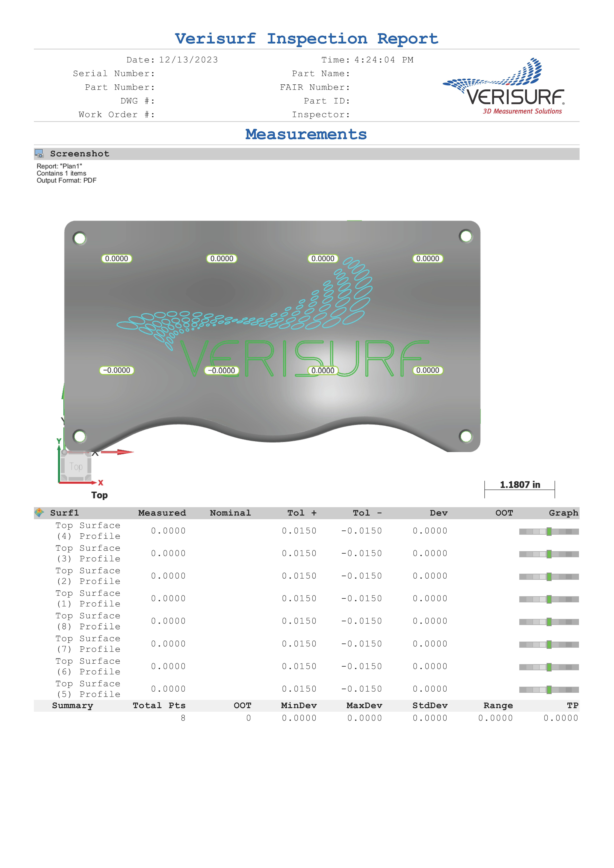Click the "Range" summary header
Viewport: 614px width, 868px height.
pos(498,706)
